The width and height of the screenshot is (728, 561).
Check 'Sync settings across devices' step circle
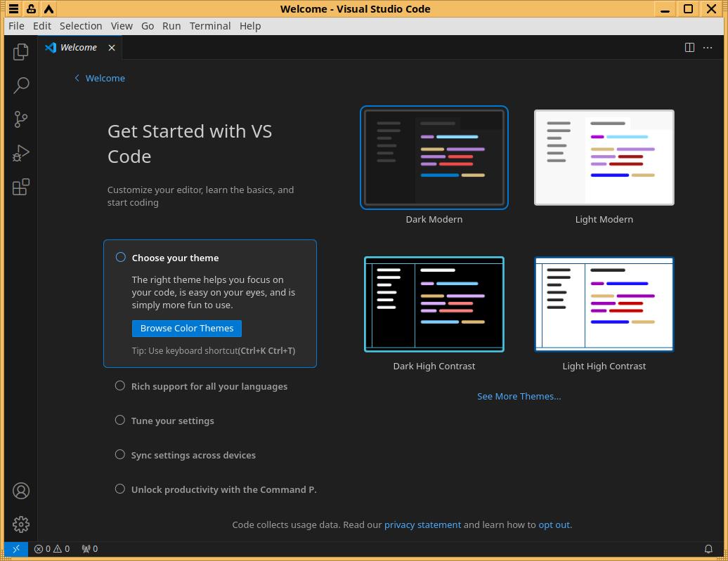120,454
